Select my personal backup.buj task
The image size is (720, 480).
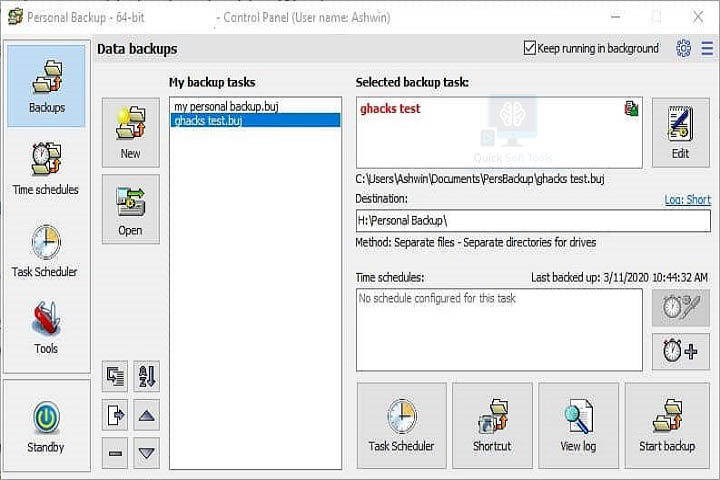pyautogui.click(x=255, y=107)
